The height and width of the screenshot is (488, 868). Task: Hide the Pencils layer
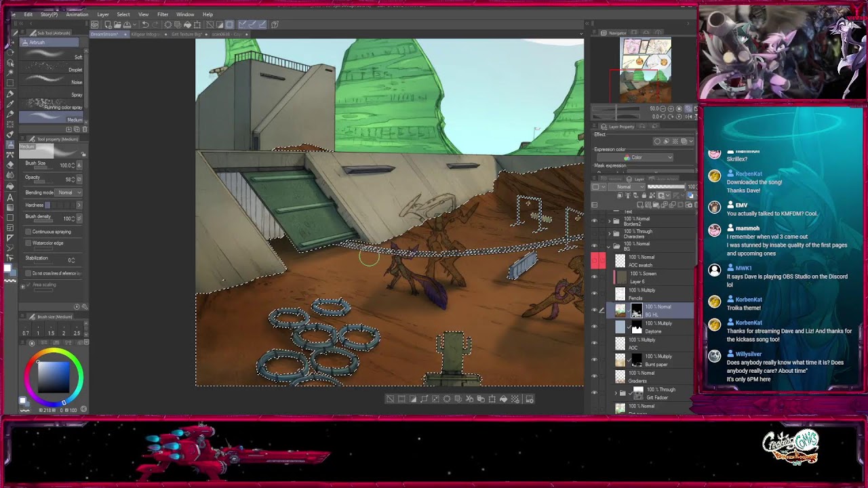point(595,293)
